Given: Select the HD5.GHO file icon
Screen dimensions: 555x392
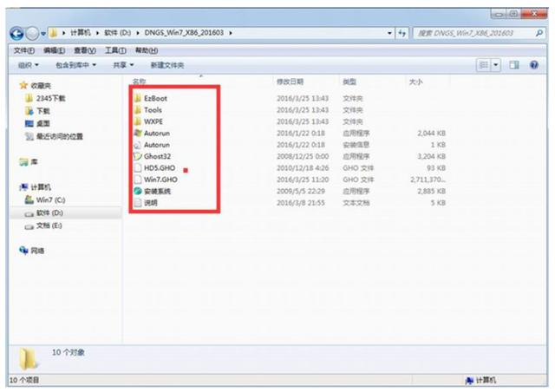Looking at the screenshot, I should (138, 168).
